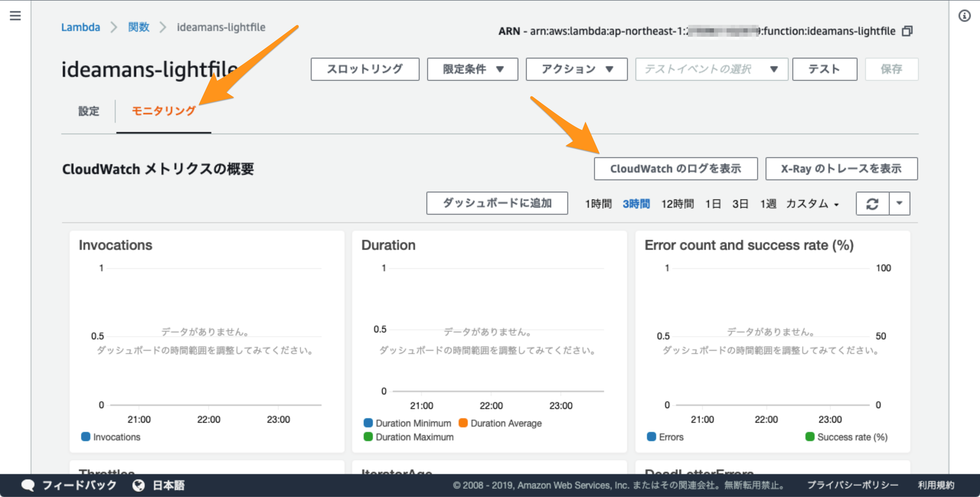Click the ideamans-lightfile breadcrumb text
This screenshot has width=980, height=497.
(x=221, y=27)
